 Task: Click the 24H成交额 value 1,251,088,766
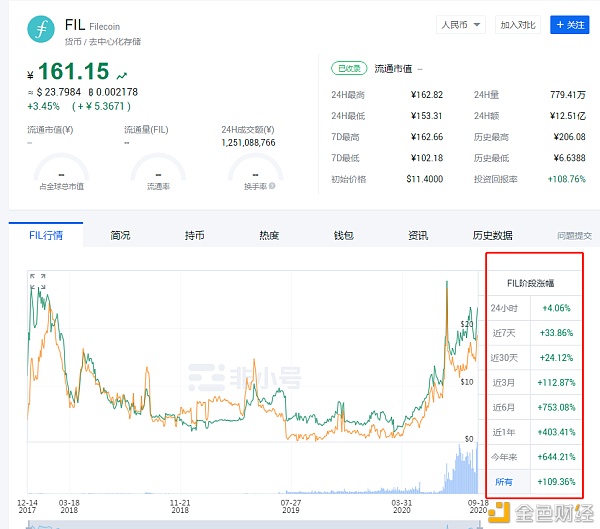248,143
